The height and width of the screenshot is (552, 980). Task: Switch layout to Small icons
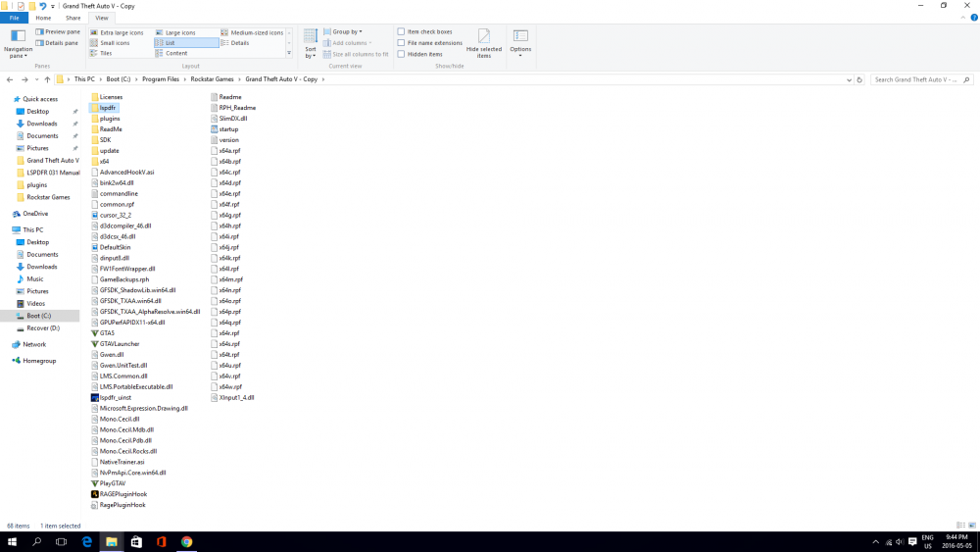coord(110,43)
